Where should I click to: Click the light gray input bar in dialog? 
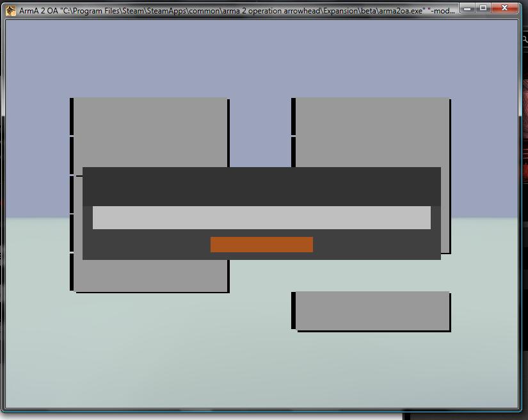coord(261,218)
